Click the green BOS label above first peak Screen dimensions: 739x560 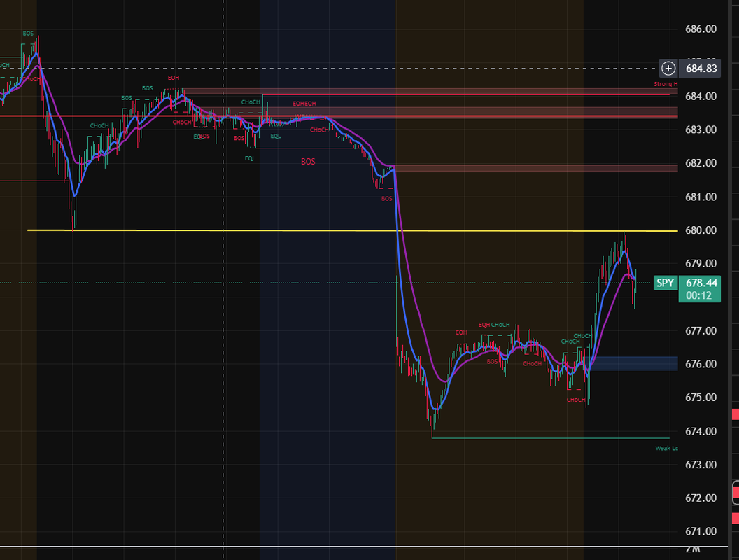coord(28,34)
